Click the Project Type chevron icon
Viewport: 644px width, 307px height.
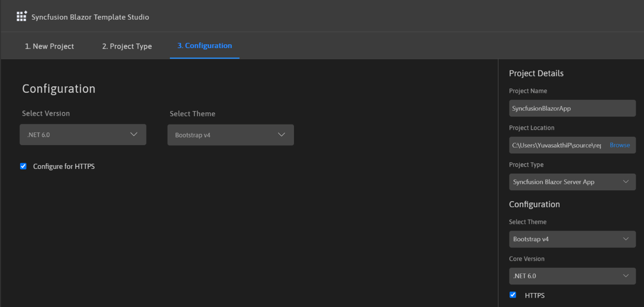[x=626, y=182]
